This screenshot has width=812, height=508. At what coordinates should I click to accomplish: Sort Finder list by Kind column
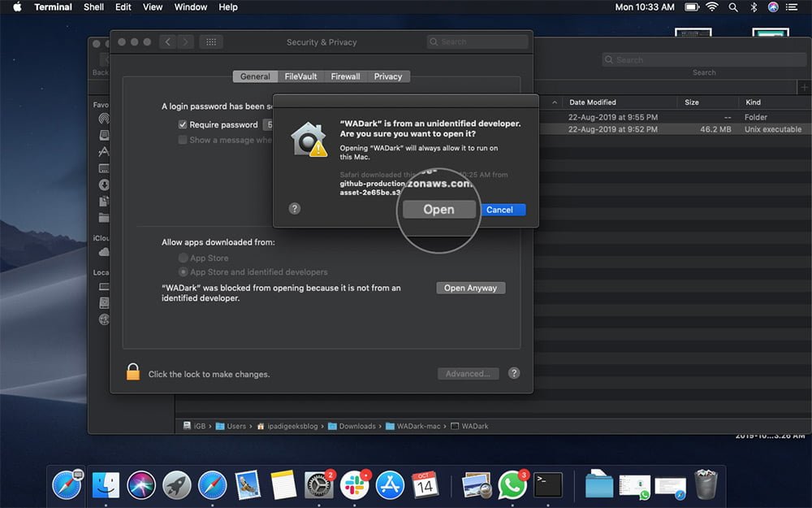click(x=753, y=102)
